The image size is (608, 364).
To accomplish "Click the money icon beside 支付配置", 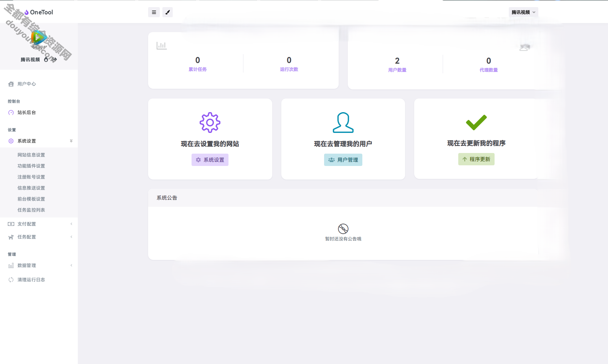I will (x=11, y=224).
